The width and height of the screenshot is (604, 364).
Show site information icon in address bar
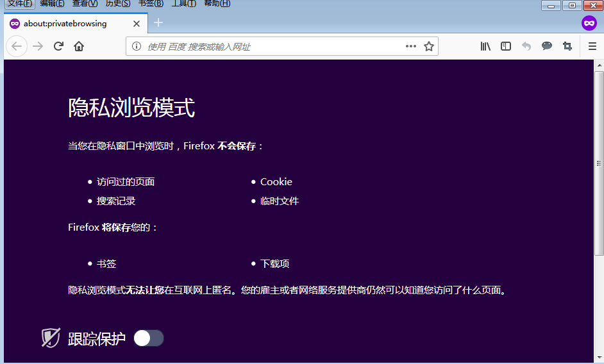pos(137,46)
